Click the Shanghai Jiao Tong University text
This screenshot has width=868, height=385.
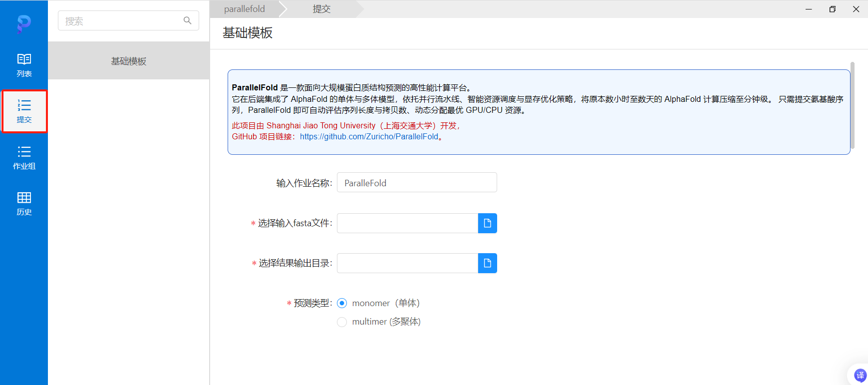tap(321, 126)
